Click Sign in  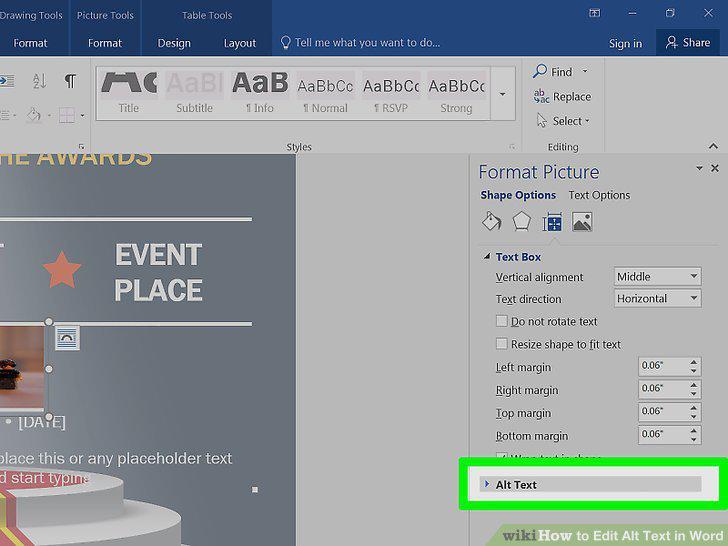tap(625, 43)
